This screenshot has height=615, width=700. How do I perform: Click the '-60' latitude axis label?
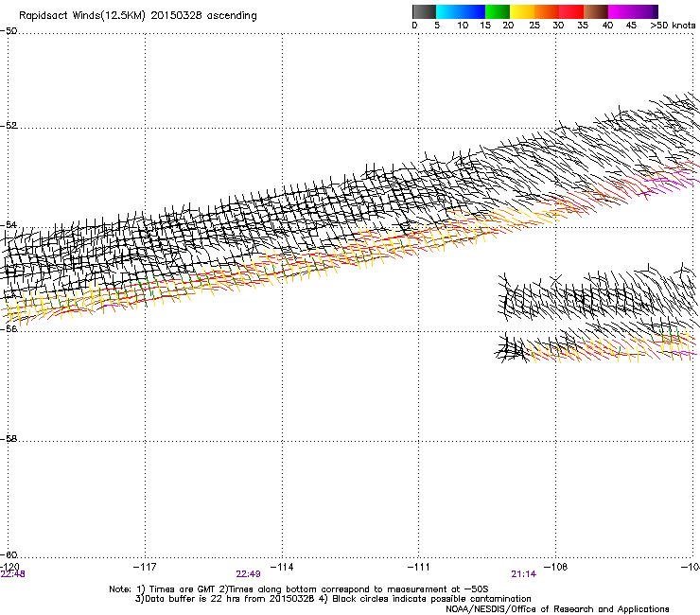tap(9, 554)
